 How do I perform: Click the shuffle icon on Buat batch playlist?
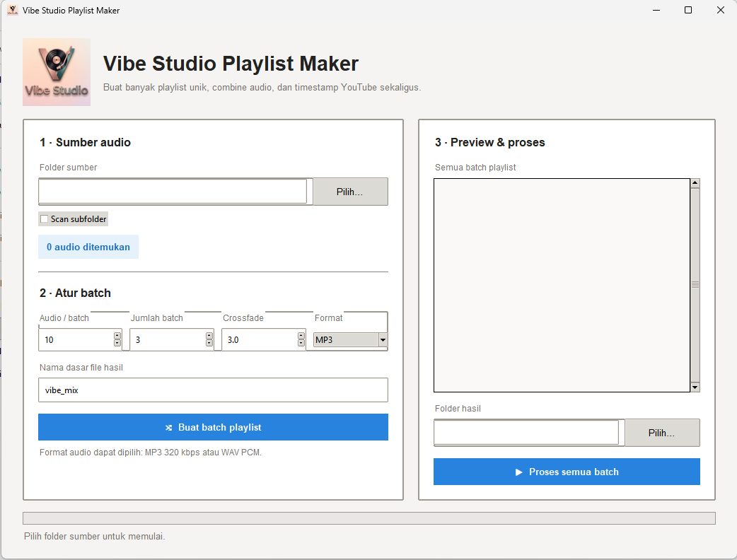coord(169,428)
